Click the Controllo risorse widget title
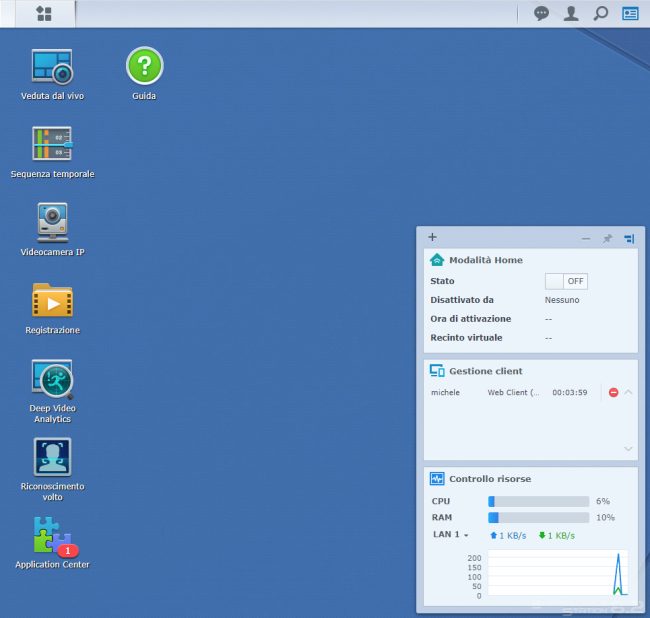This screenshot has width=650, height=618. 490,479
